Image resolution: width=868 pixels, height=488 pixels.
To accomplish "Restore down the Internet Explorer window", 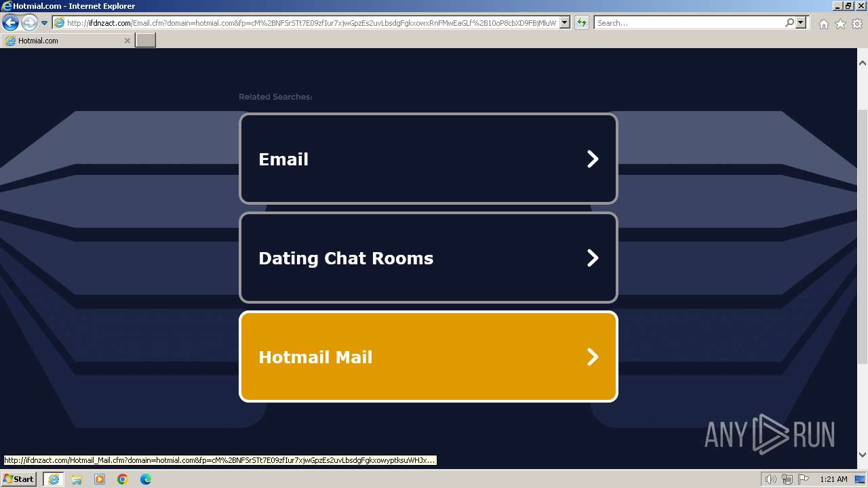I will click(848, 6).
